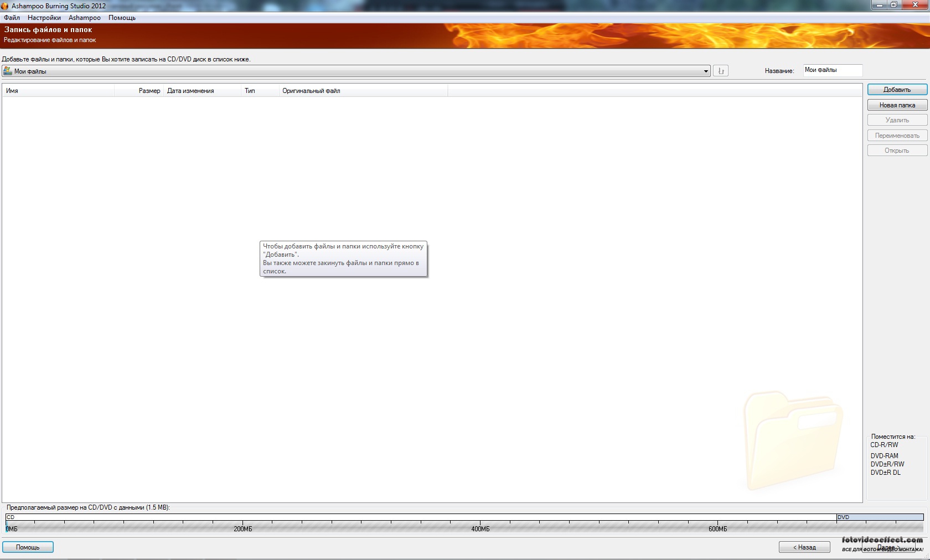Sort list by Тип column
930x560 pixels.
pos(260,91)
